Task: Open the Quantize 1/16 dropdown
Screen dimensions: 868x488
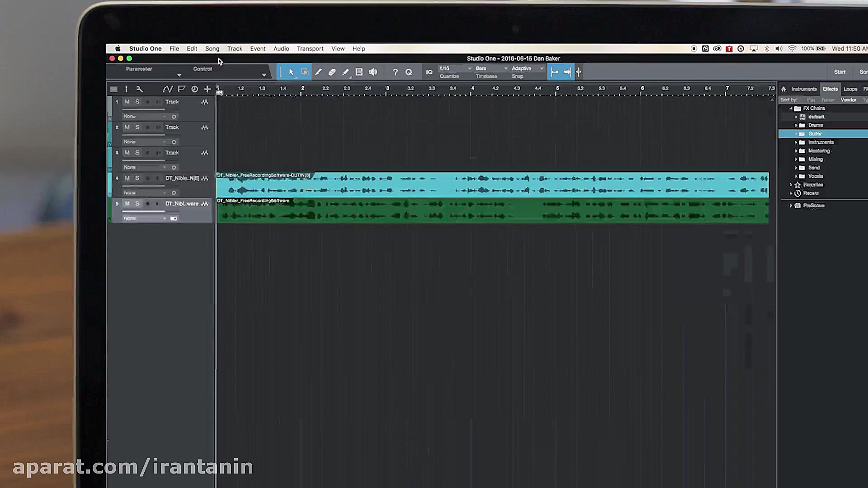Action: click(455, 69)
